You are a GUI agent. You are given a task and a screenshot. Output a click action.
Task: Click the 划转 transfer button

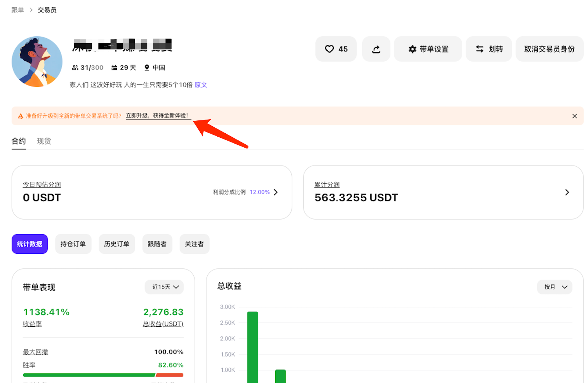pyautogui.click(x=488, y=49)
